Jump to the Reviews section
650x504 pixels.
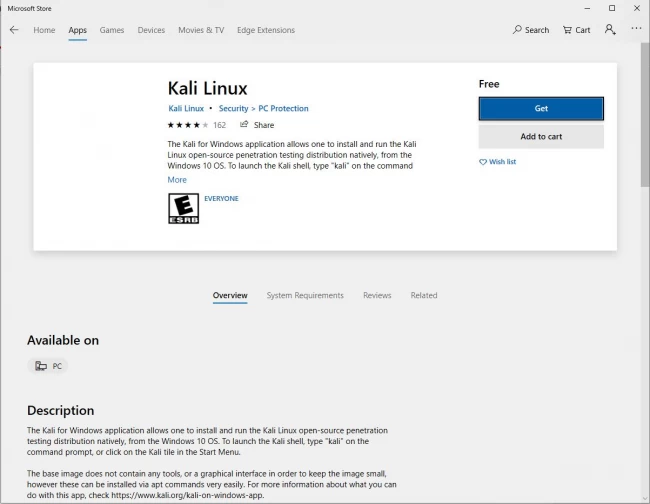377,296
